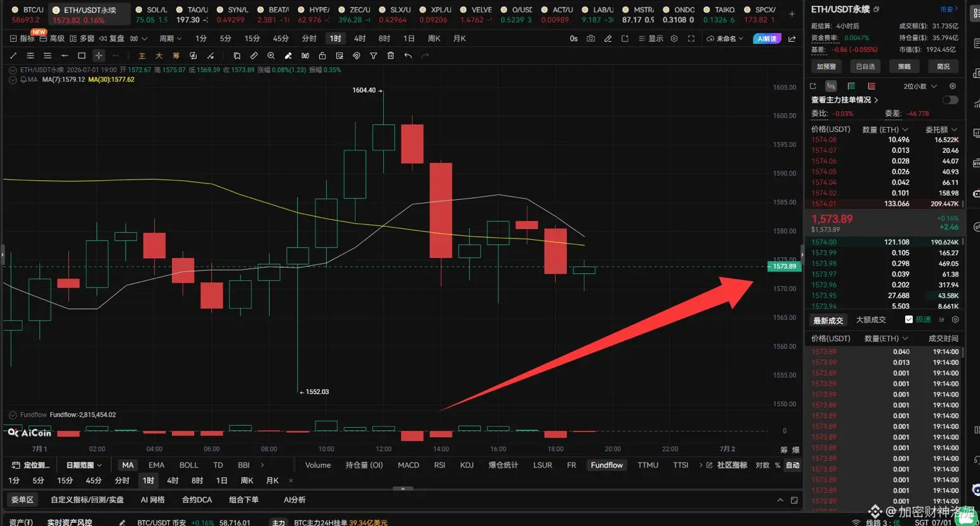Expand more main indicators arrow after BBI
The height and width of the screenshot is (526, 980).
262,465
